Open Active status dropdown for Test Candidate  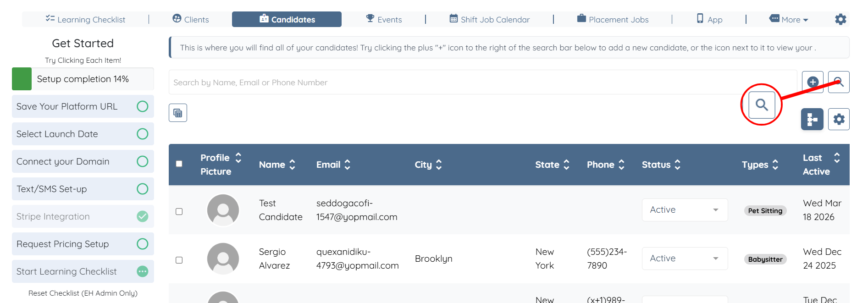pyautogui.click(x=685, y=210)
